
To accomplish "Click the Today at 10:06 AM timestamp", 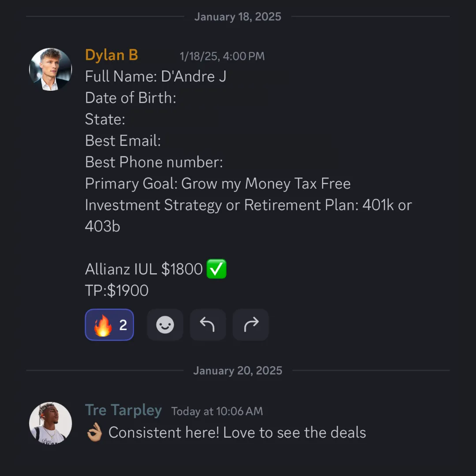I will (x=217, y=412).
